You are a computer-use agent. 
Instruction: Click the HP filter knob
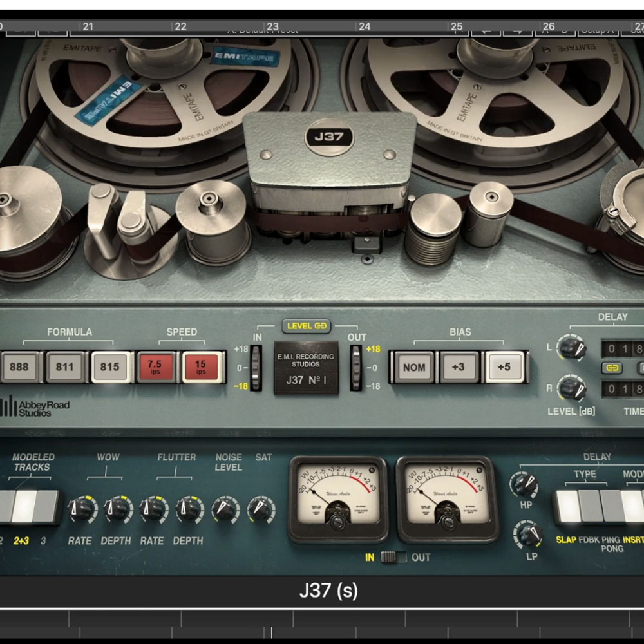click(524, 485)
